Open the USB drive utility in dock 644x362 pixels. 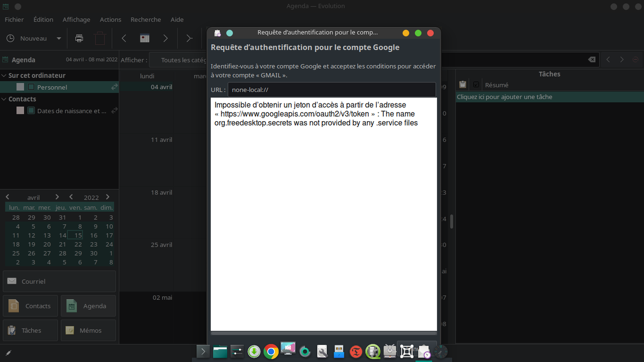339,351
